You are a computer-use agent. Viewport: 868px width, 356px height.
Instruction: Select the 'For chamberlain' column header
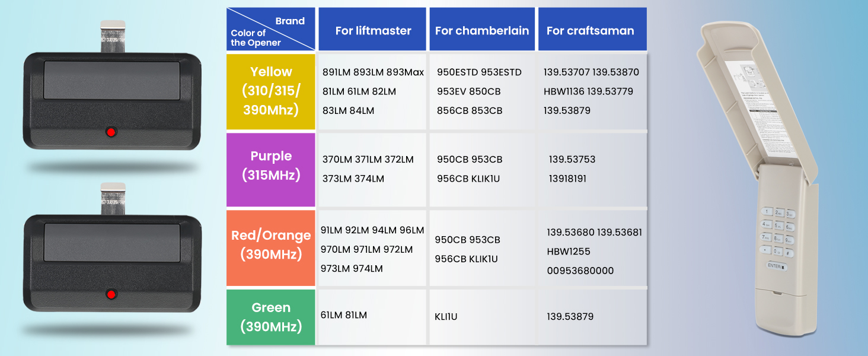pyautogui.click(x=481, y=30)
